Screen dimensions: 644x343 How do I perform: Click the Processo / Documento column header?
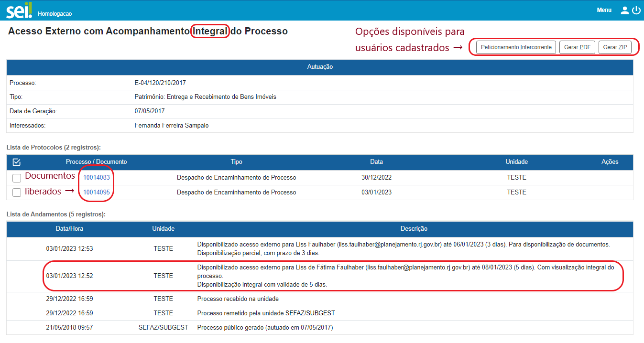pos(97,162)
